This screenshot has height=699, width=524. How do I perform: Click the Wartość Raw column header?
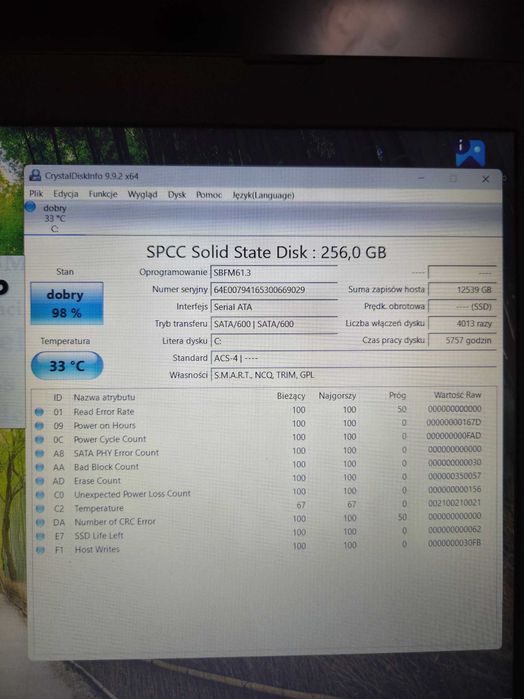point(458,395)
